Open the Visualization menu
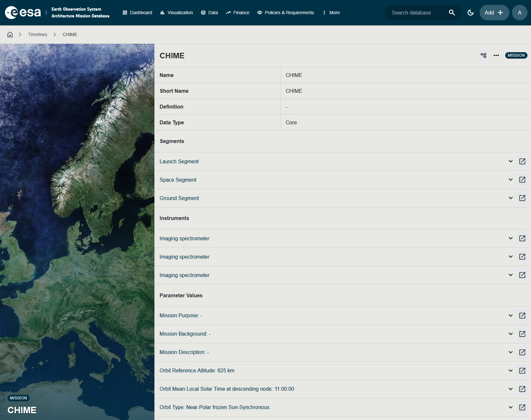This screenshot has width=531, height=420. point(177,13)
